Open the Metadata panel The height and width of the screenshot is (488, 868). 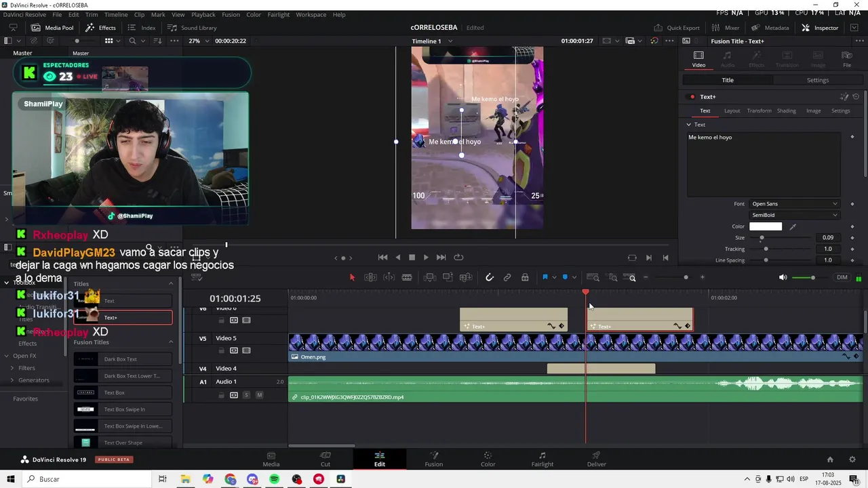coord(770,28)
